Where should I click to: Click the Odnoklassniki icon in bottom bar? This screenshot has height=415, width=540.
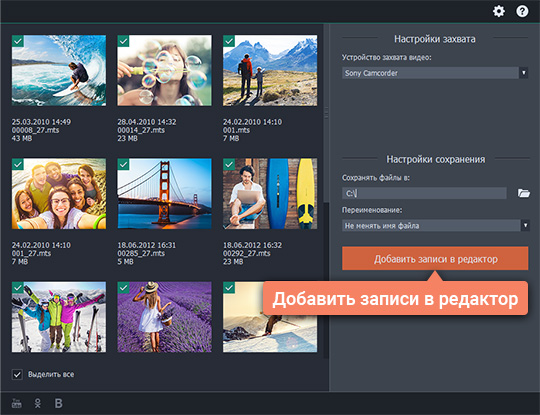pos(38,403)
